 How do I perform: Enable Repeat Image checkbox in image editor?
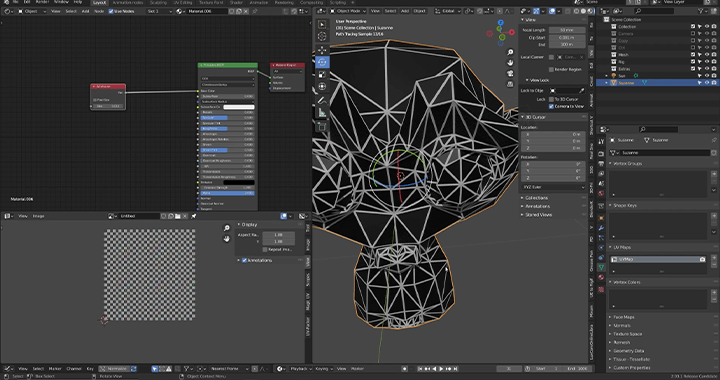[x=265, y=249]
